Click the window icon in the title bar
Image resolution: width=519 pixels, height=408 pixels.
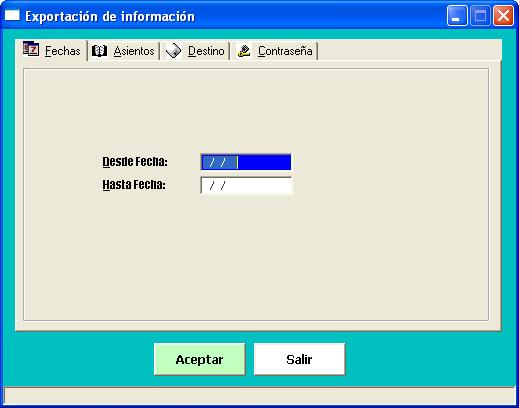[12, 15]
